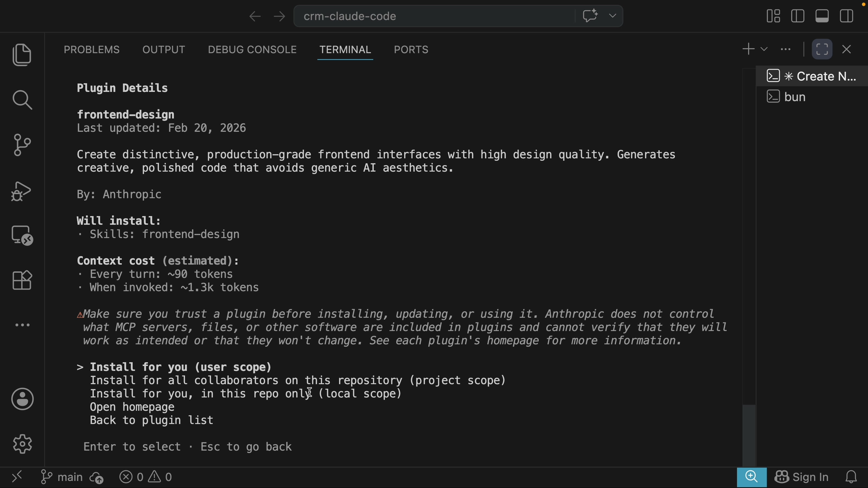Click Enter to select hint text
868x488 pixels.
[132, 447]
